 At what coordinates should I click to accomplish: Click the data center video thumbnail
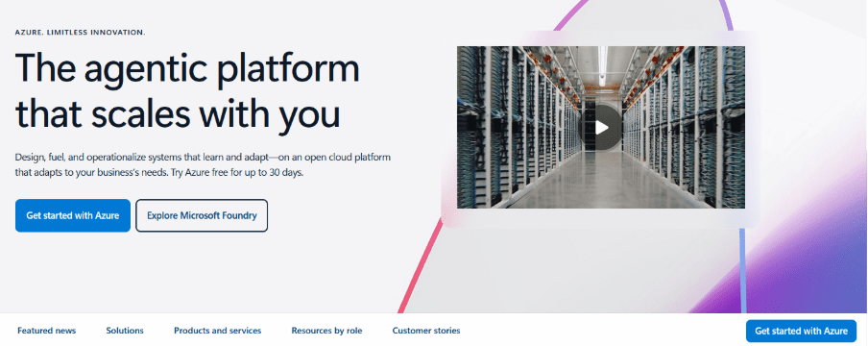pyautogui.click(x=601, y=128)
